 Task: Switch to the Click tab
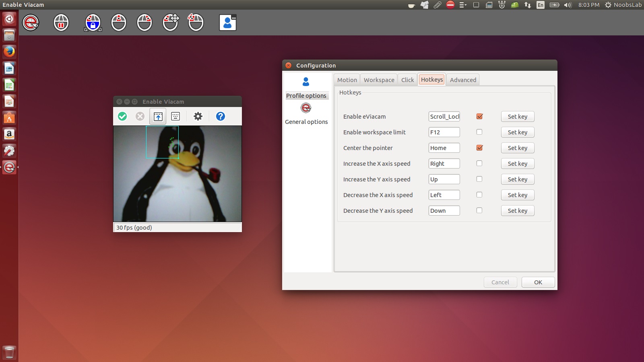407,80
